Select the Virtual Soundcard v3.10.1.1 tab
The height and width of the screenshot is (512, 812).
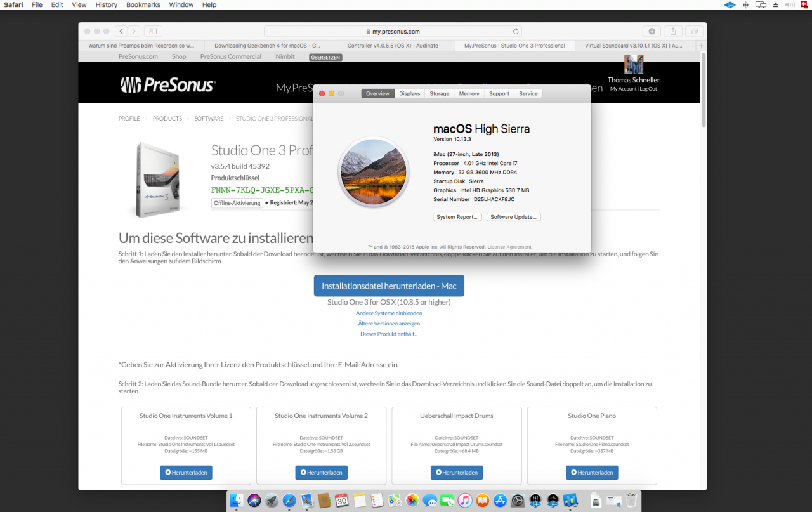pos(636,46)
